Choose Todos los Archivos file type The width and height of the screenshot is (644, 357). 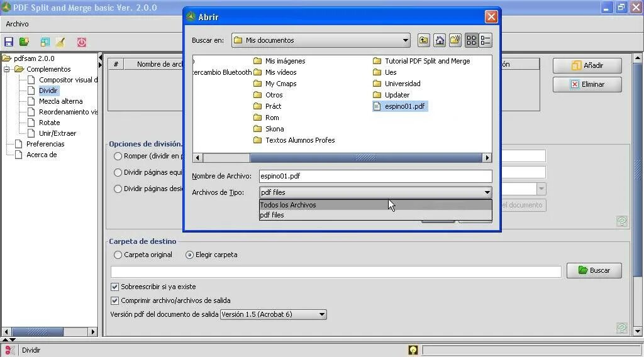pyautogui.click(x=375, y=205)
